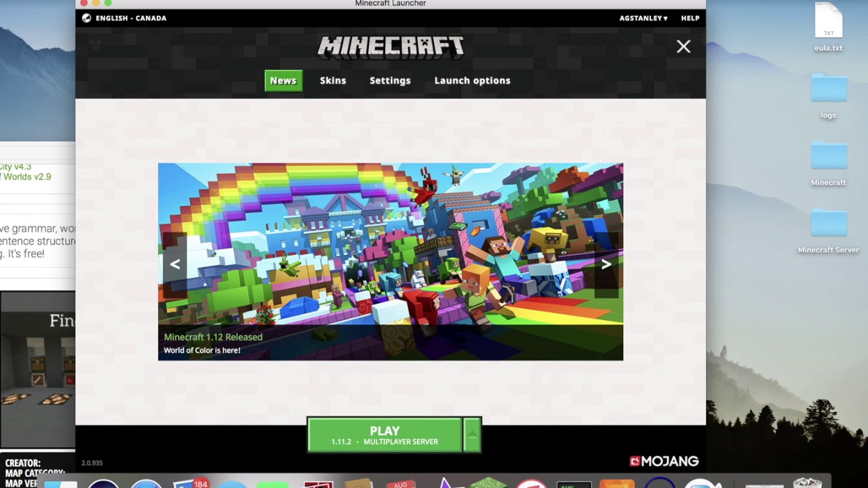Click the green PLAY button
The width and height of the screenshot is (868, 488).
[384, 435]
